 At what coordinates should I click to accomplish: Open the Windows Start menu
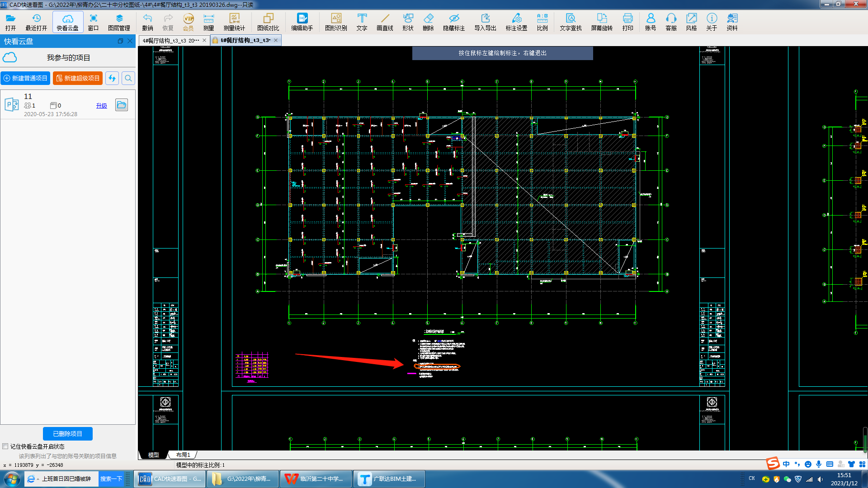click(12, 479)
